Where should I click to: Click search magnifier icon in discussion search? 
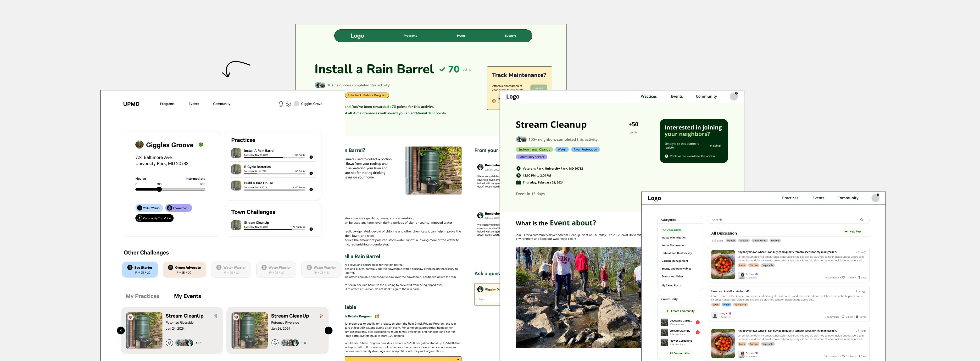[x=862, y=220]
